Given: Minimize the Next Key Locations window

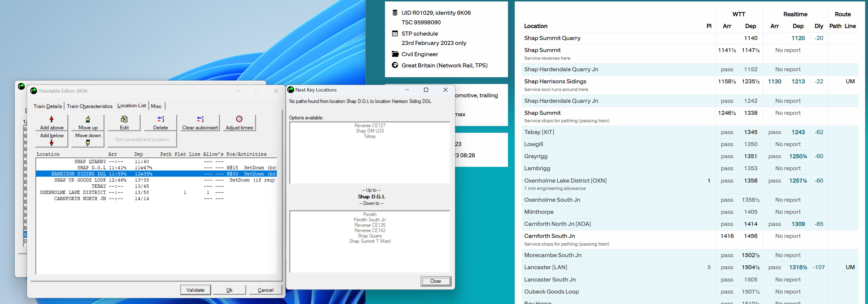Looking at the screenshot, I should click(x=407, y=90).
